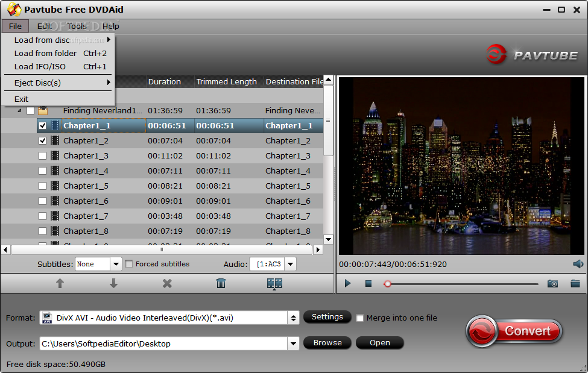Viewport: 588px width, 373px height.
Task: Clear list with trash can icon
Action: tap(221, 283)
